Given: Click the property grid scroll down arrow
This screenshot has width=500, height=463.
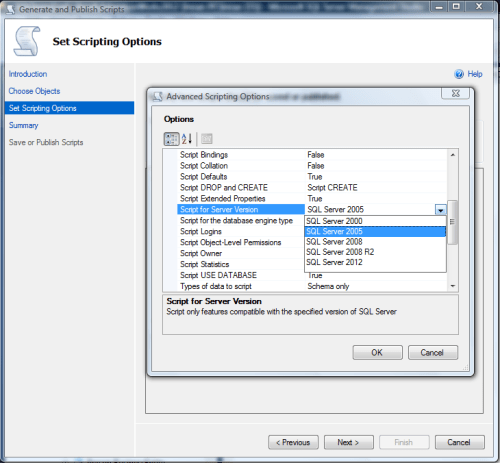Looking at the screenshot, I should pyautogui.click(x=453, y=286).
